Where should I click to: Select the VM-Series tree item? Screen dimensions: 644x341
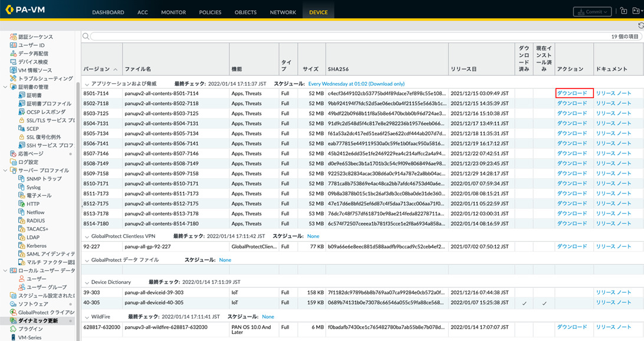[x=29, y=337]
